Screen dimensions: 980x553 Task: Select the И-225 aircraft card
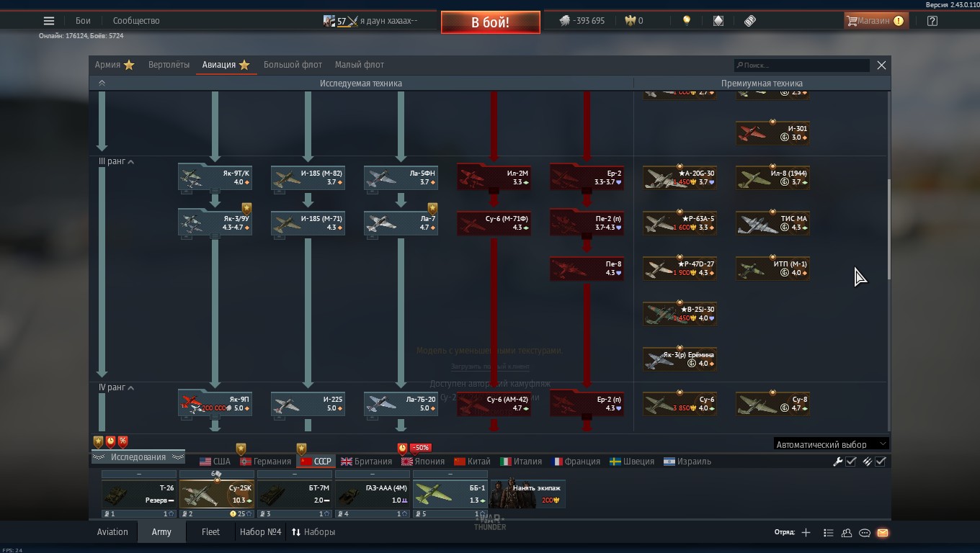308,403
